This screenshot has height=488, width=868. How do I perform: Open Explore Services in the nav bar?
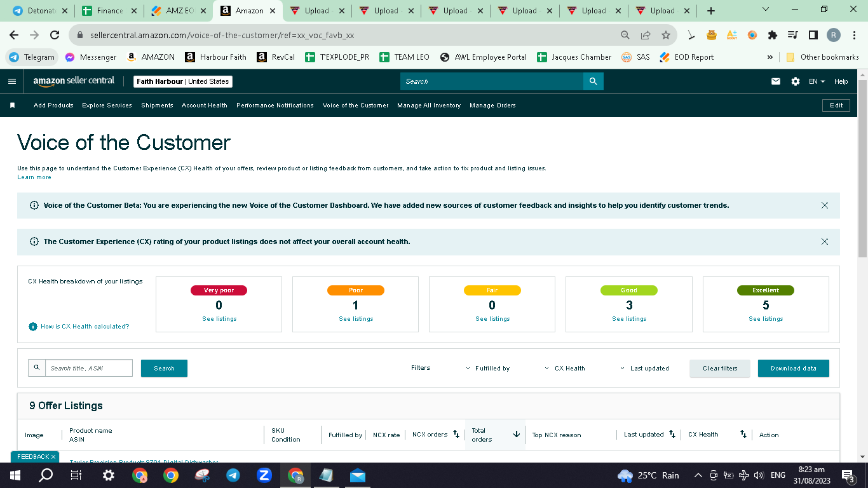point(107,105)
